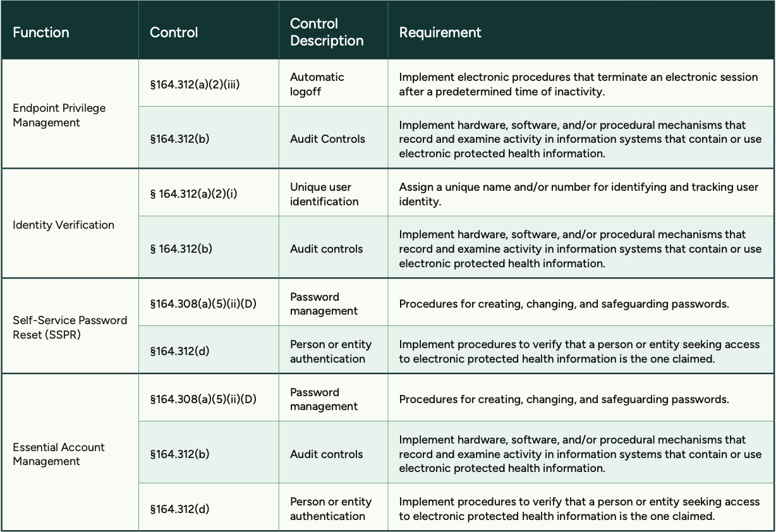Select the Endpoint Privilege Management cell
The height and width of the screenshot is (532, 776).
pos(59,115)
